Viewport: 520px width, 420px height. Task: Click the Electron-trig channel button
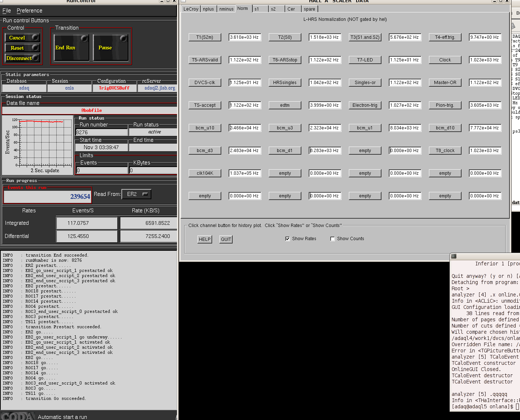click(x=365, y=105)
